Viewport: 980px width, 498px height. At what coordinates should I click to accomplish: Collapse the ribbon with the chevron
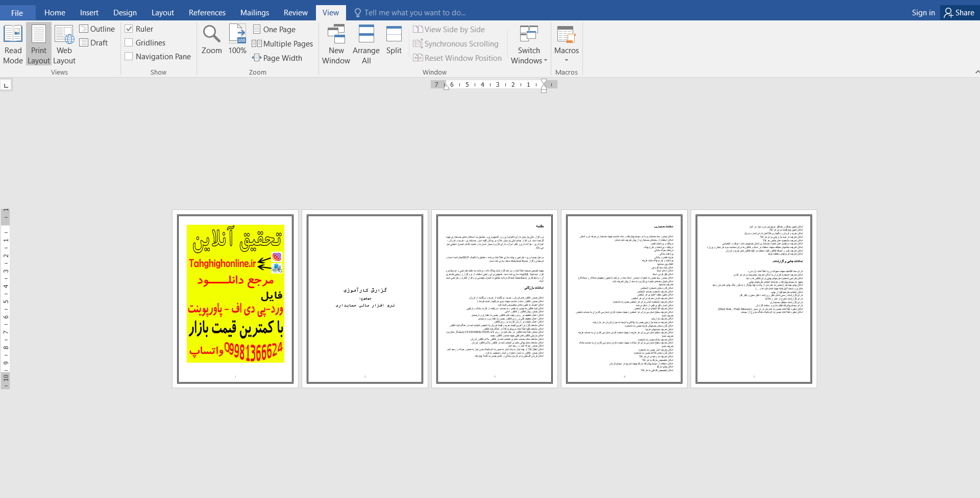point(977,72)
